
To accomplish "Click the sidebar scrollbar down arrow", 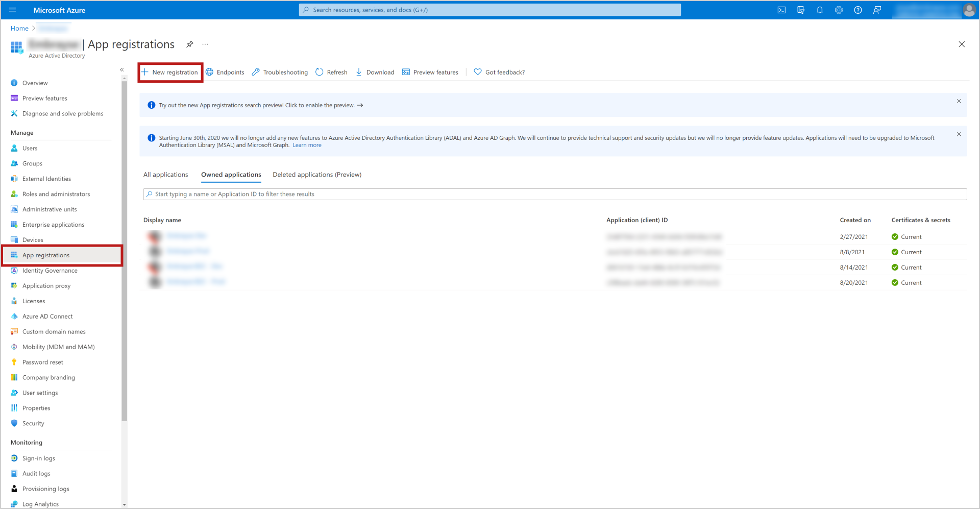I will (124, 504).
